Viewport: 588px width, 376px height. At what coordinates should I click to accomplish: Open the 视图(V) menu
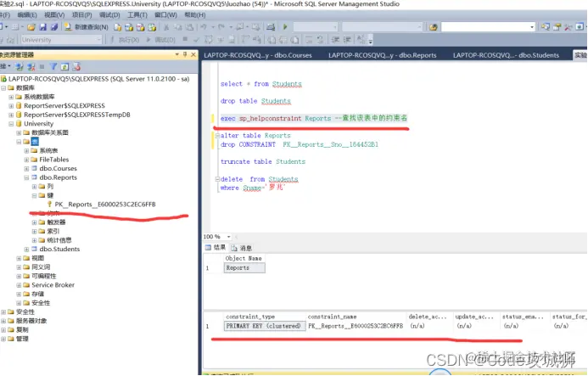pos(54,15)
